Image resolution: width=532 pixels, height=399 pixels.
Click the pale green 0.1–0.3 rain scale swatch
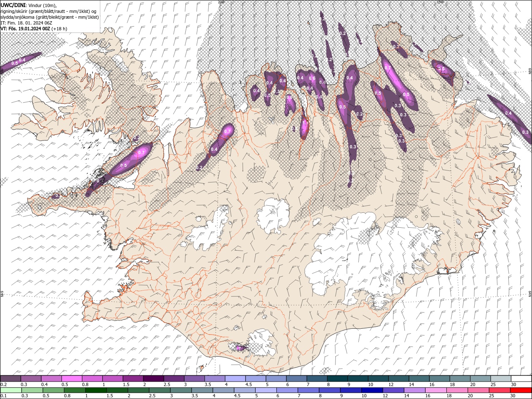[x=10, y=390]
